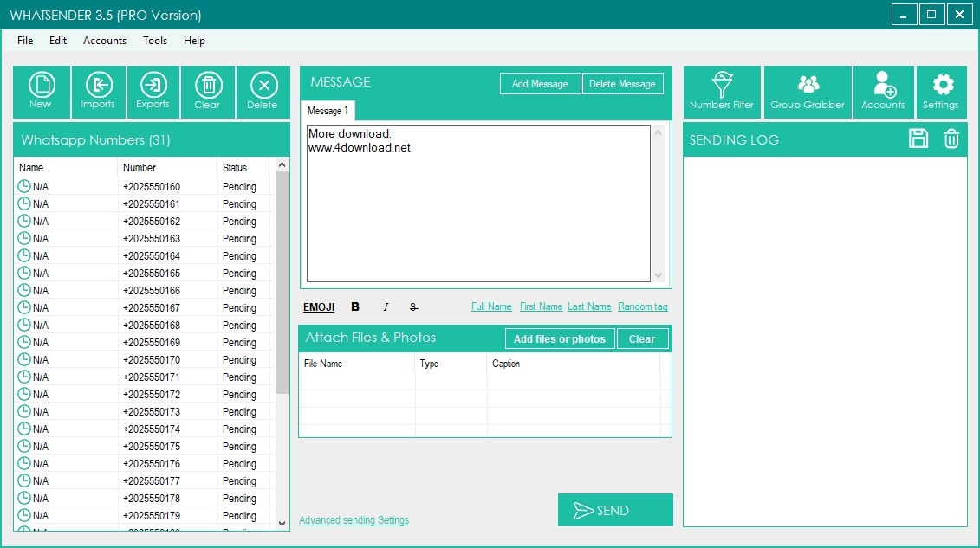The height and width of the screenshot is (548, 980).
Task: Click the numbers list scrollbar thumb
Action: point(282,282)
